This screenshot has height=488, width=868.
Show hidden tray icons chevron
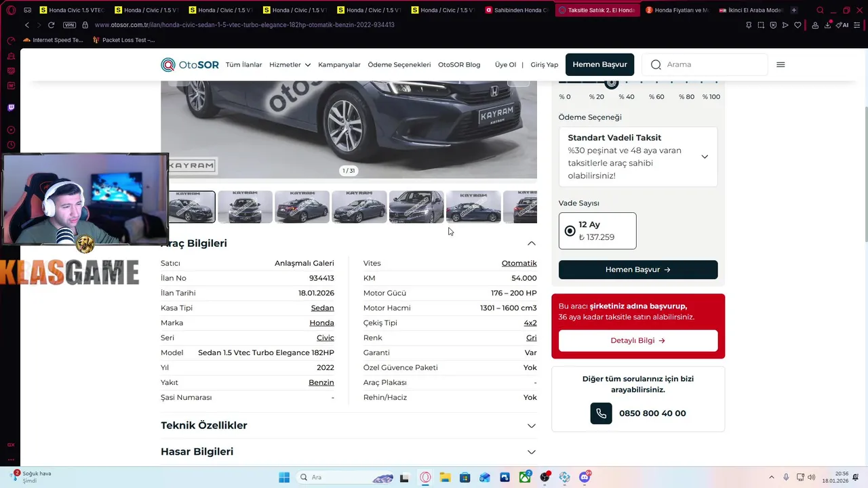pos(771,477)
